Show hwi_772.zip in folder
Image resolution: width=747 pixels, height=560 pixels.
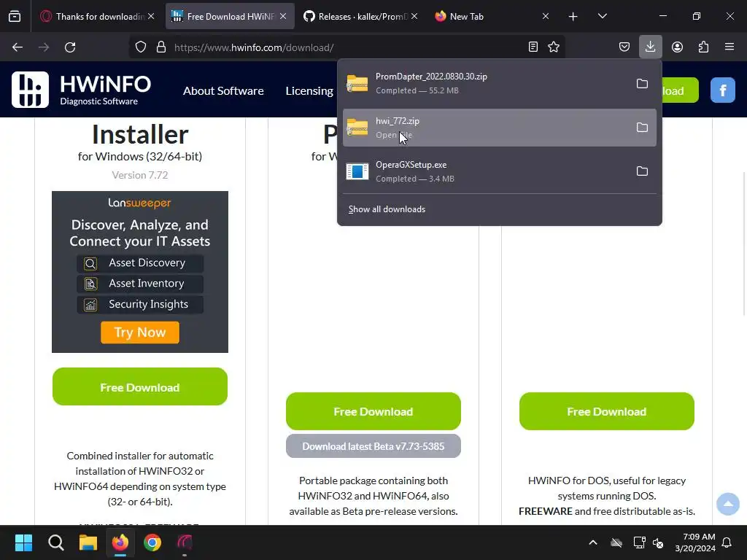coord(642,128)
